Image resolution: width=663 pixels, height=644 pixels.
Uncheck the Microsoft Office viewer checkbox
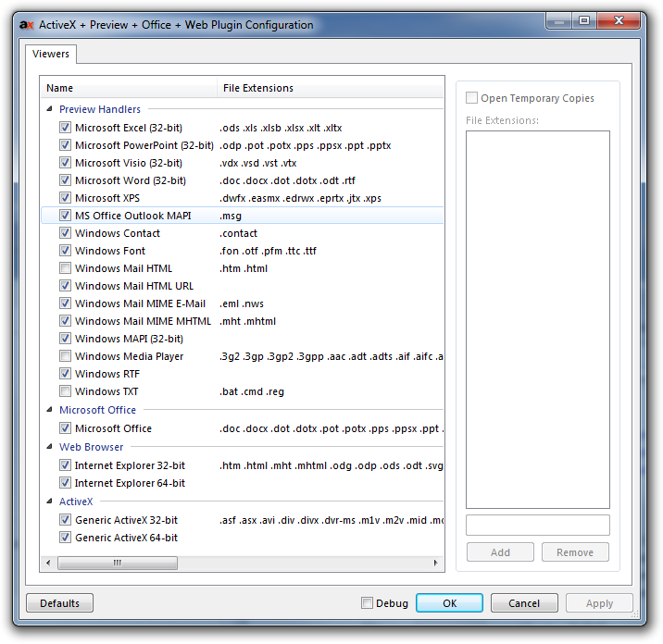[65, 428]
